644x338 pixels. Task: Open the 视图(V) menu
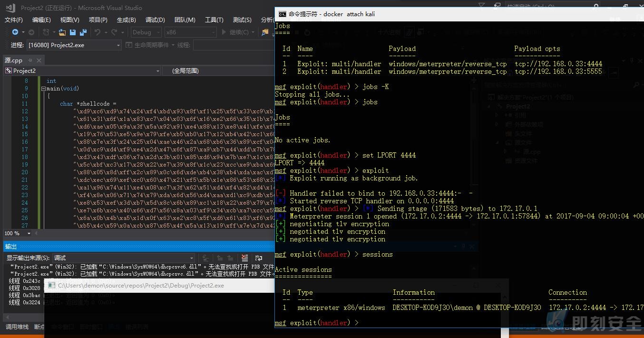[69, 20]
